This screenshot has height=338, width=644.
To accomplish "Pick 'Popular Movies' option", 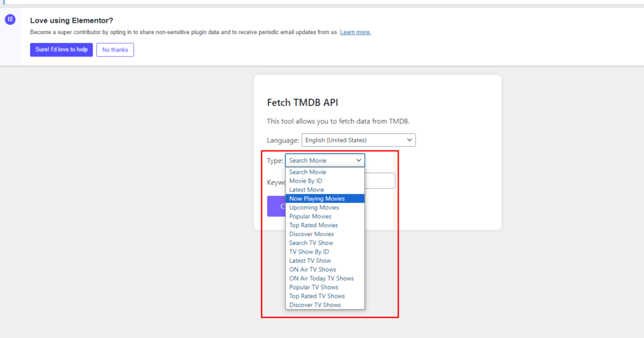I will tap(325, 217).
